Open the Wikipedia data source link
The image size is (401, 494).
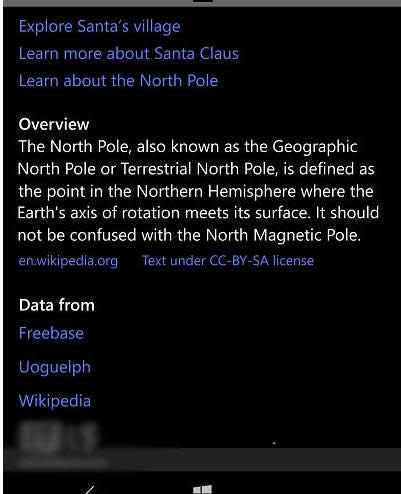tap(55, 401)
